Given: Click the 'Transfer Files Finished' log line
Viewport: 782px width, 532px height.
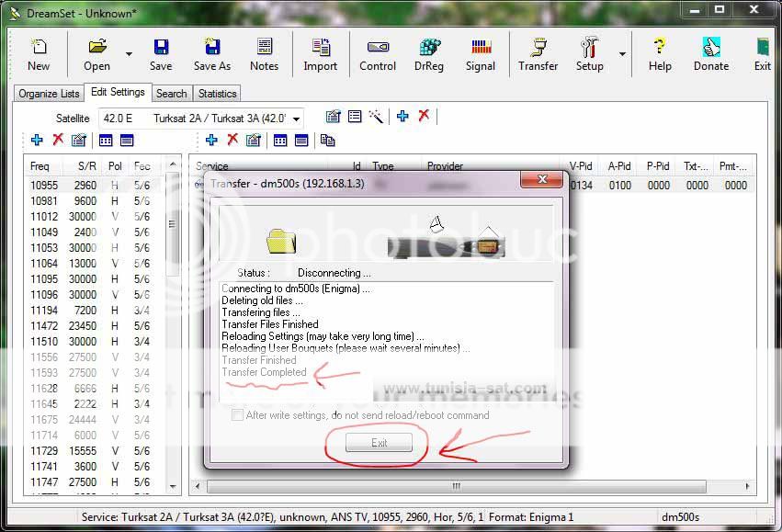Looking at the screenshot, I should point(270,324).
